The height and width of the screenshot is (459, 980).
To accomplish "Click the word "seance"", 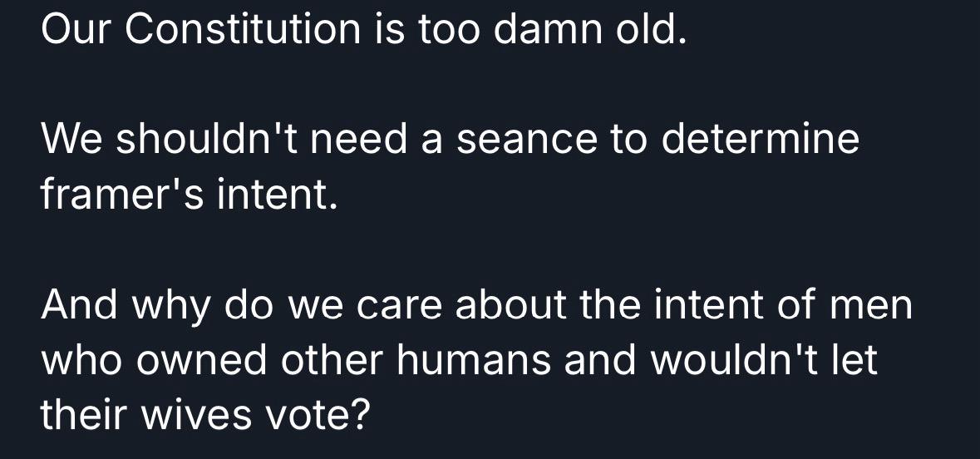I will pyautogui.click(x=527, y=139).
